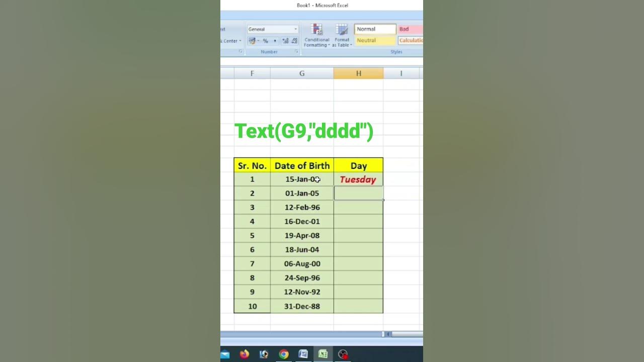Select the '12-Nov-92' cell
This screenshot has width=644, height=362.
(302, 292)
